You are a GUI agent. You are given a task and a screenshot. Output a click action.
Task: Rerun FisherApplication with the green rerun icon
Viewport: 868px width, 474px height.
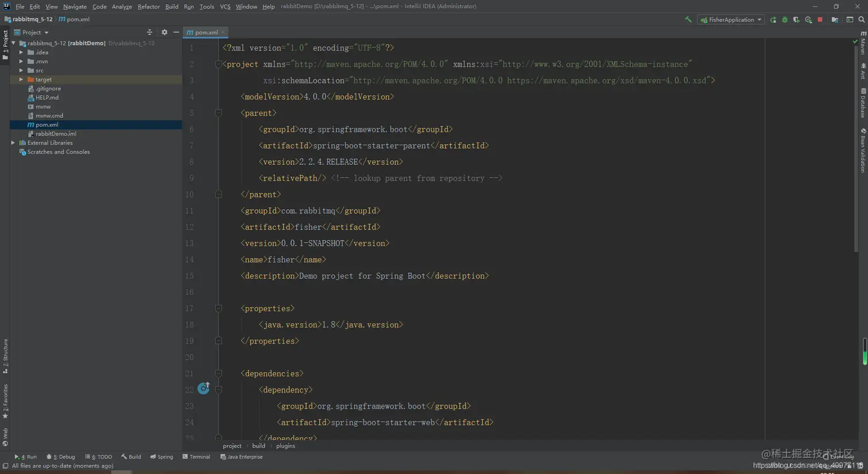click(773, 20)
